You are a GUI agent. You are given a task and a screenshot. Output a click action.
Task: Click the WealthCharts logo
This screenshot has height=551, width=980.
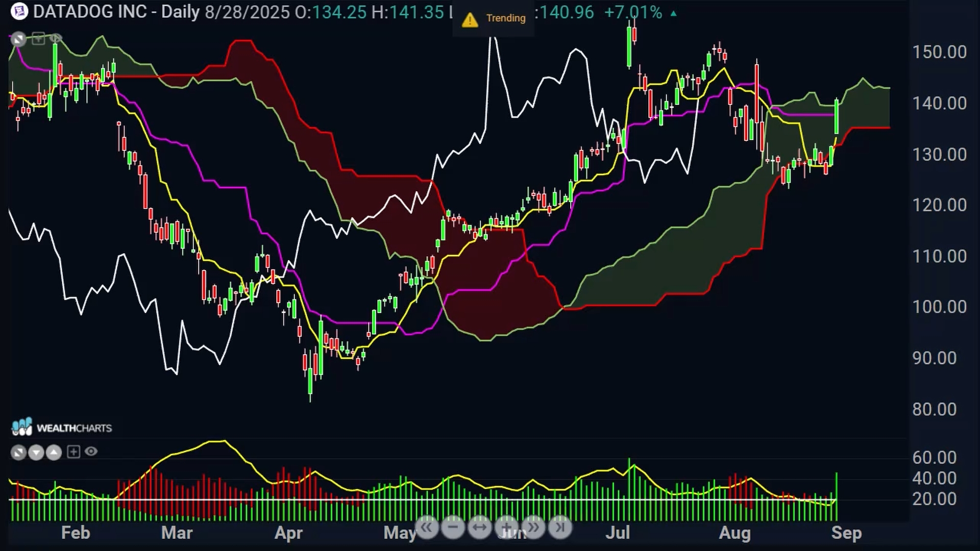coord(62,427)
